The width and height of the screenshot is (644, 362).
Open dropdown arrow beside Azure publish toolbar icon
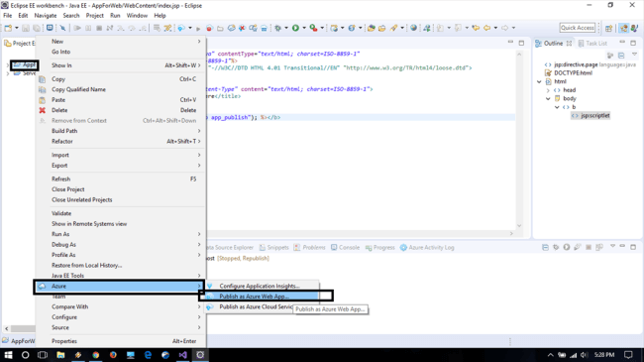pos(190,28)
